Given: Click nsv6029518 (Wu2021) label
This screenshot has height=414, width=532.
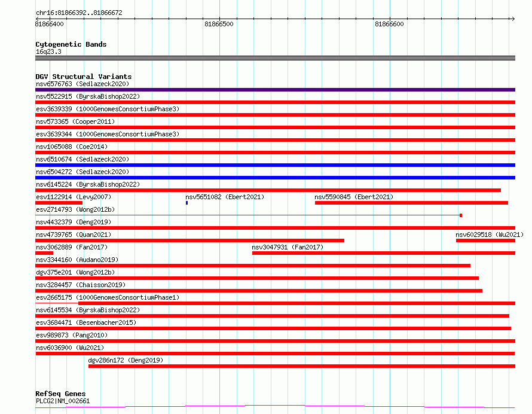Looking at the screenshot, I should [490, 235].
